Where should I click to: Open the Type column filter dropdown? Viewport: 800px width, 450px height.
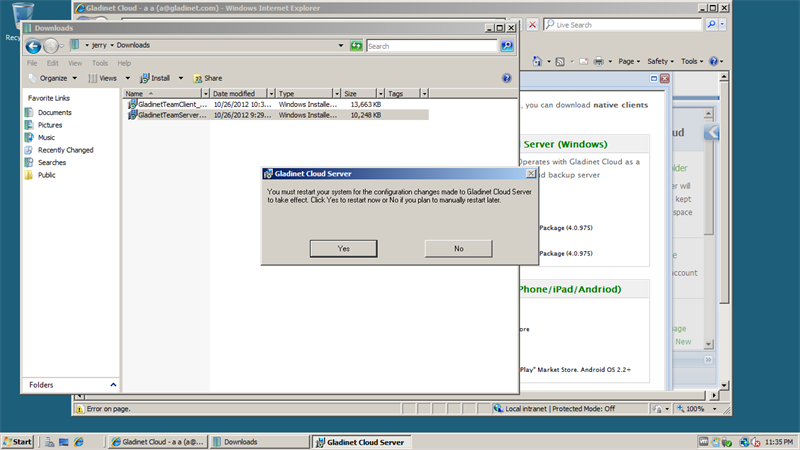(337, 93)
